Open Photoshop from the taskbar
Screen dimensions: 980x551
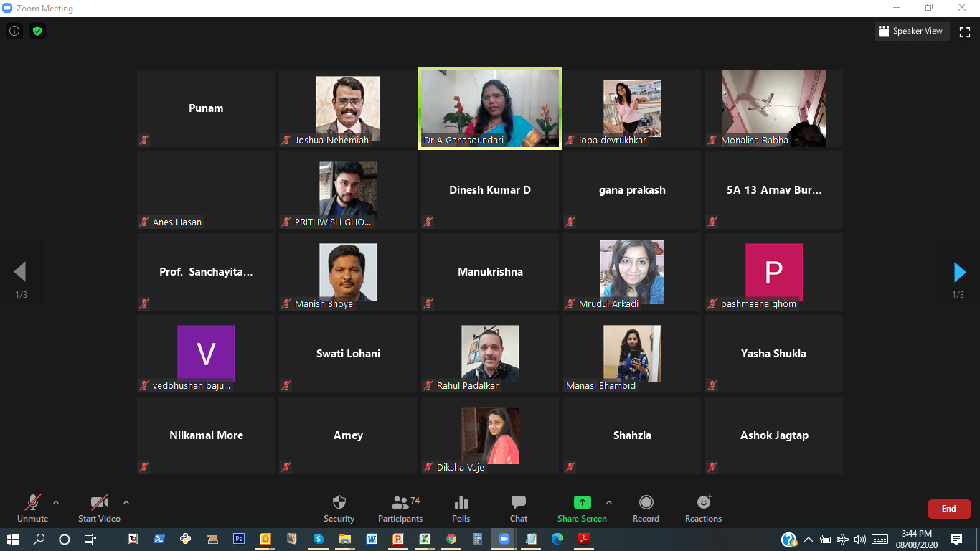click(239, 539)
